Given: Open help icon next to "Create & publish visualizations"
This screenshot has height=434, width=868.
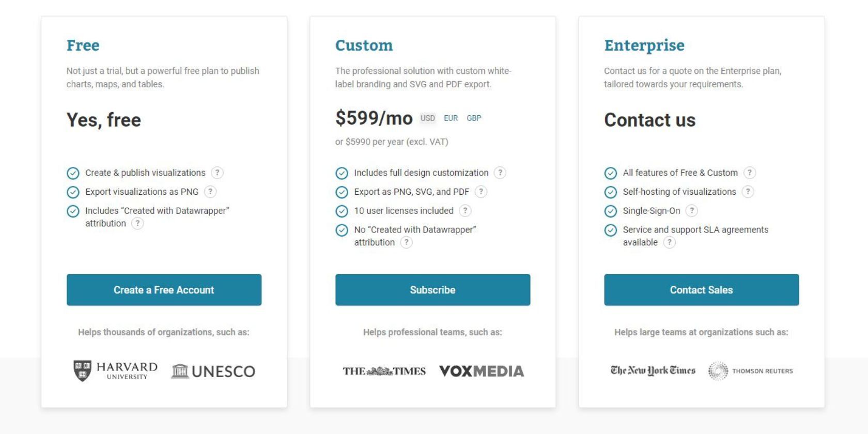Looking at the screenshot, I should click(218, 173).
